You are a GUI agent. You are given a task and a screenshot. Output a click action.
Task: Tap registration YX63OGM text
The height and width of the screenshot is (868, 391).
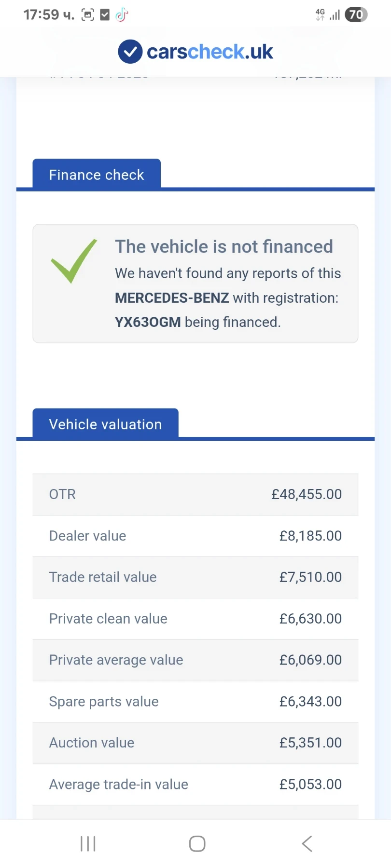pos(148,322)
